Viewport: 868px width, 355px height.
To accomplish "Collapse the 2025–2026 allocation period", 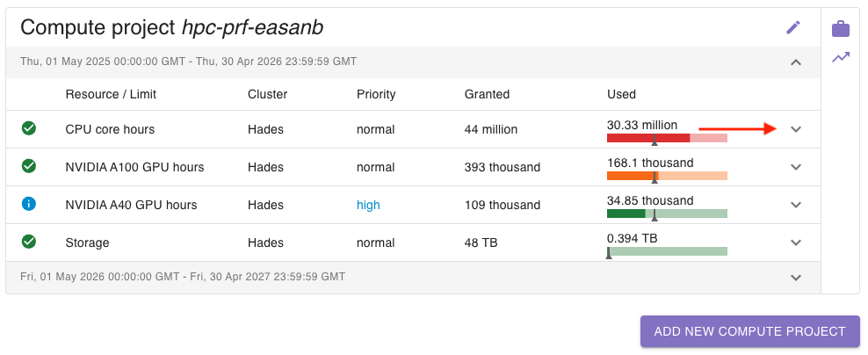I will [x=796, y=62].
